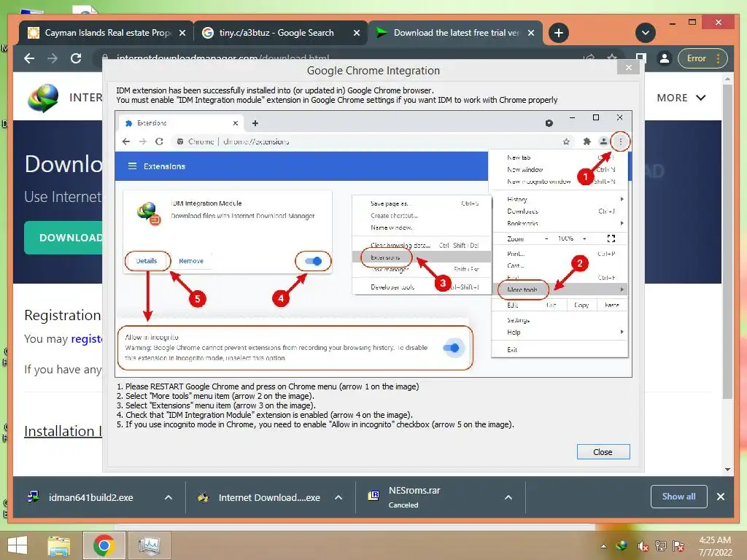Viewport: 747px width, 560px height.
Task: Expand options for Internet Download....exe
Action: pyautogui.click(x=338, y=497)
